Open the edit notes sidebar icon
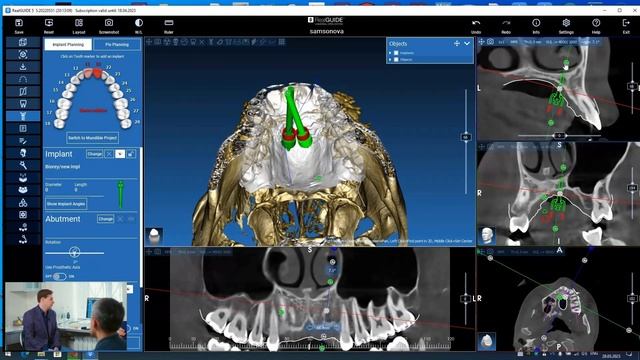640x360 pixels. point(23,141)
